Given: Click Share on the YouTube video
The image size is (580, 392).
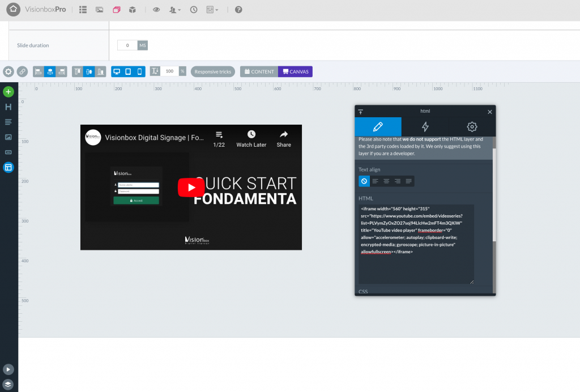Looking at the screenshot, I should (284, 139).
